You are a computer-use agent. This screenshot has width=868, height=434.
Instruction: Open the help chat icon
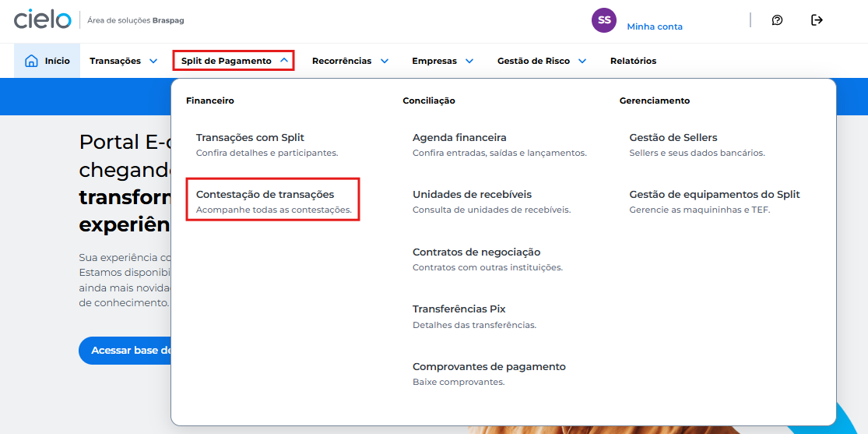point(777,20)
